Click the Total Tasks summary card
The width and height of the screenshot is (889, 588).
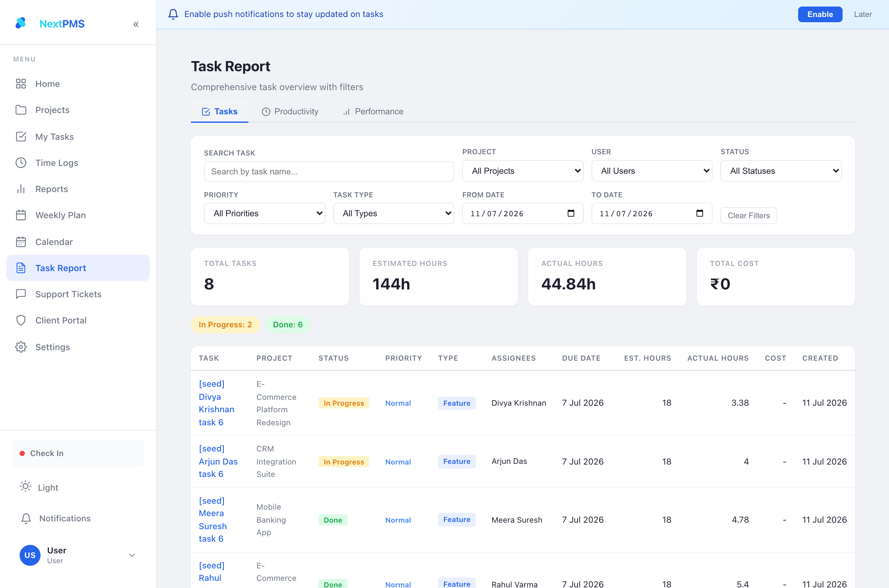[x=270, y=276]
